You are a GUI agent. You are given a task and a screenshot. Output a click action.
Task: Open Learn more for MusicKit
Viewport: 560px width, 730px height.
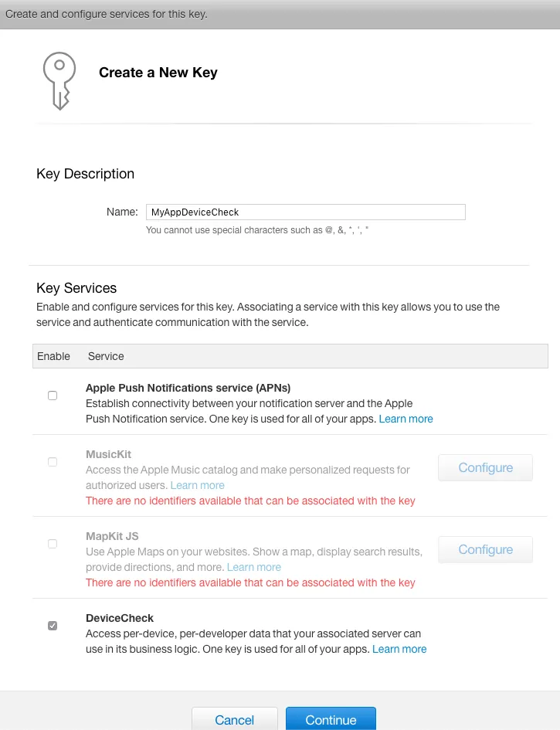point(197,485)
